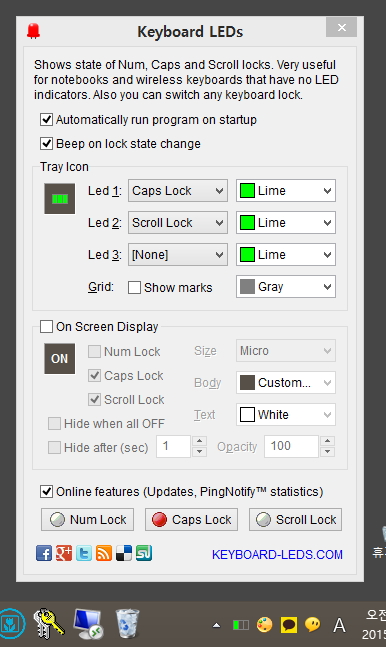The image size is (386, 647).
Task: Visit the KEYBOARD-LEDS.COM link
Action: (x=277, y=555)
